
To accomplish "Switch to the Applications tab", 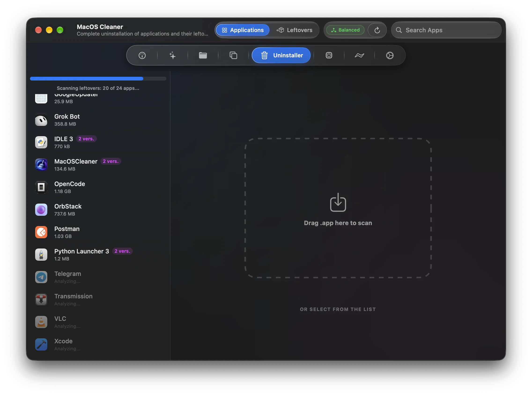I will (243, 30).
